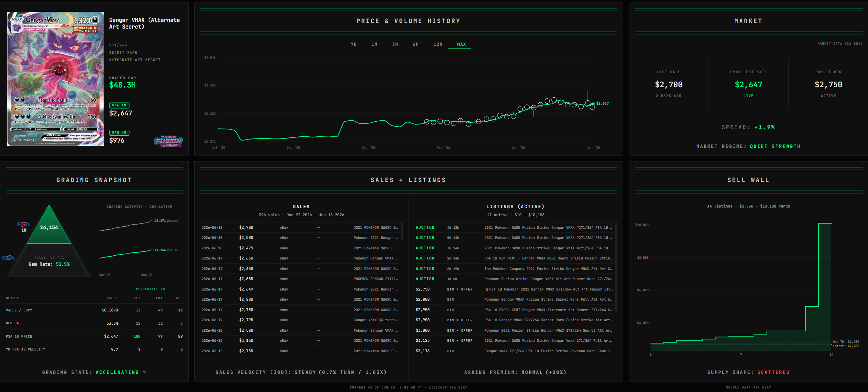This screenshot has width=868, height=392.
Task: Select the GEM RATE metric row
Action: (x=94, y=324)
